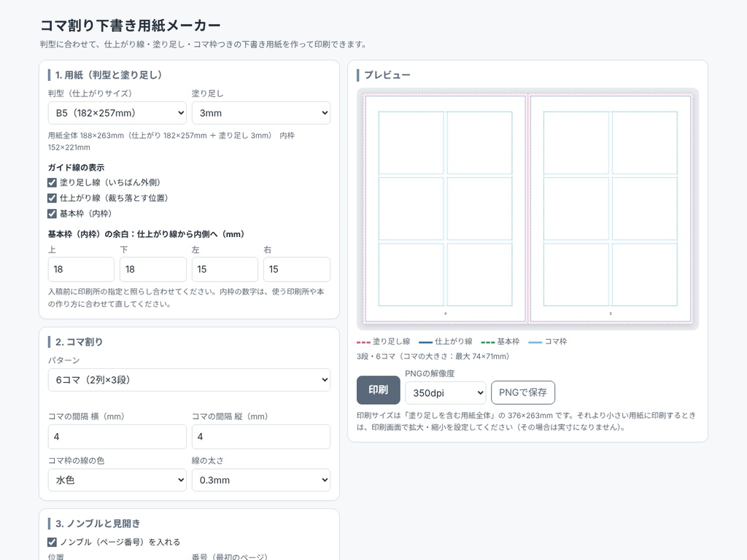The width and height of the screenshot is (747, 560).
Task: Open the コマ枠の線の色 水色 dropdown
Action: click(117, 480)
